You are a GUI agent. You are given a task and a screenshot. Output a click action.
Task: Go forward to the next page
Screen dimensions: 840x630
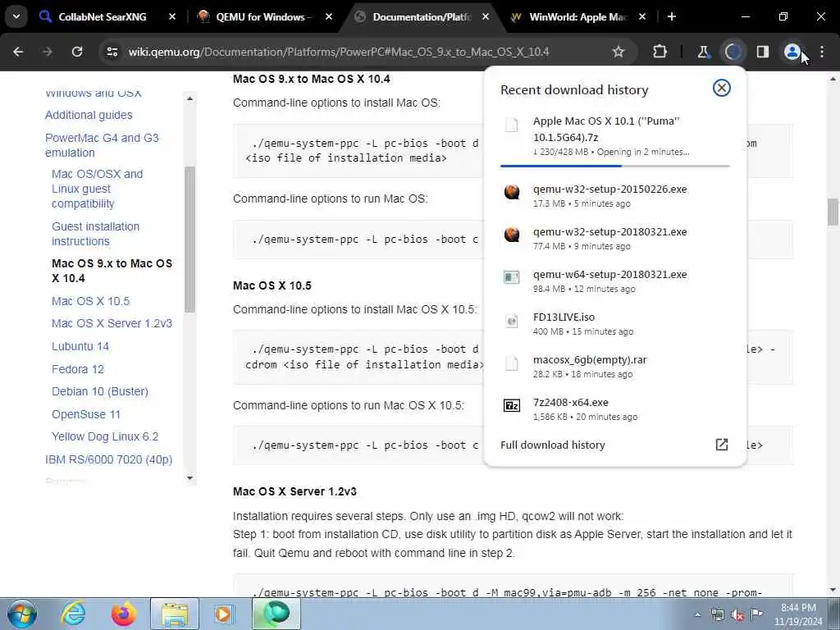47,52
